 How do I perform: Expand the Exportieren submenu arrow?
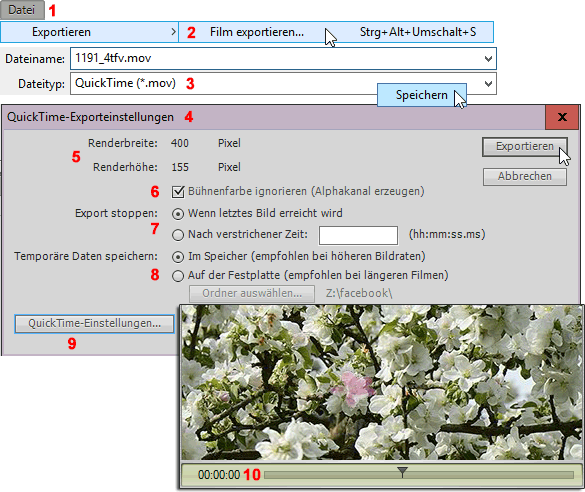coord(173,32)
